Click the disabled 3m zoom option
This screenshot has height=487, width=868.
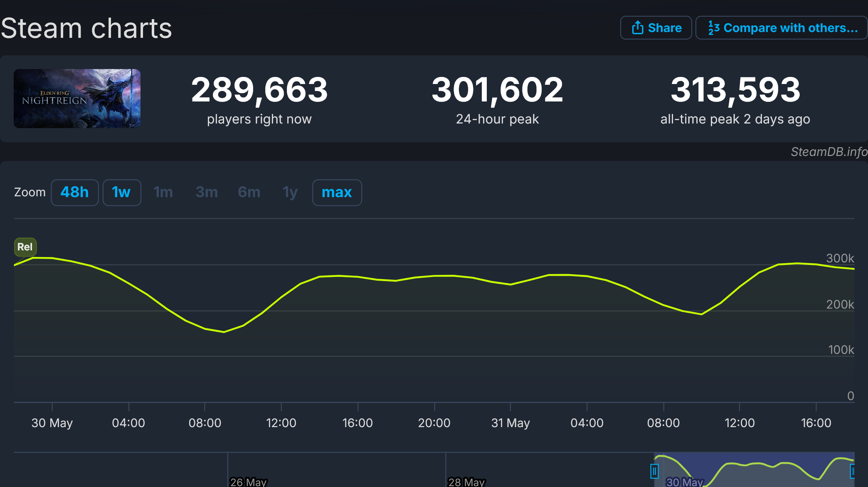pos(207,193)
